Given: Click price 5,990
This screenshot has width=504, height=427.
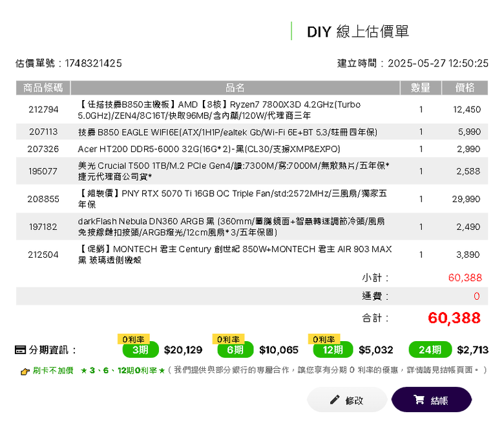Looking at the screenshot, I should coord(469,132).
